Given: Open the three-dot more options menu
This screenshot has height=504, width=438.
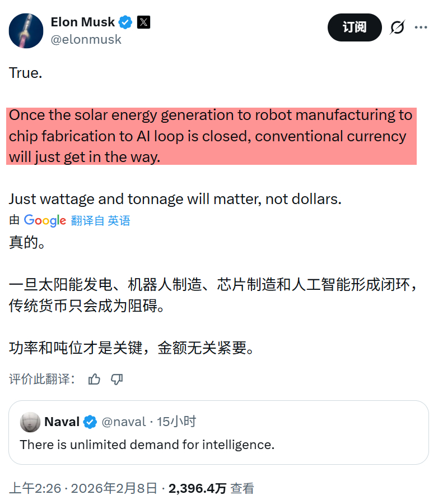Looking at the screenshot, I should point(421,27).
